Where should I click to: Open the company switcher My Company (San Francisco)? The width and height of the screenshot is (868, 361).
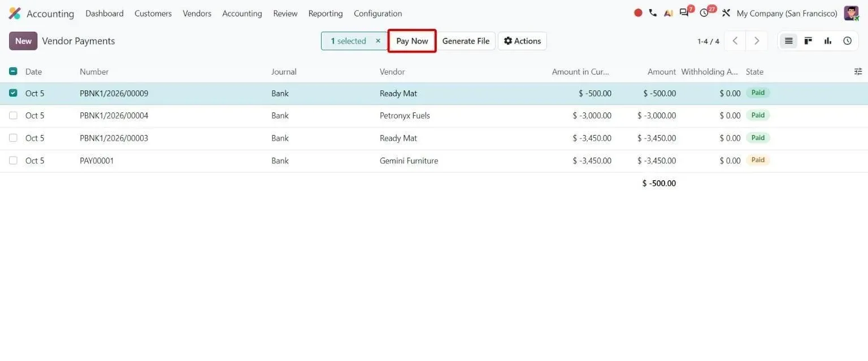click(x=787, y=13)
